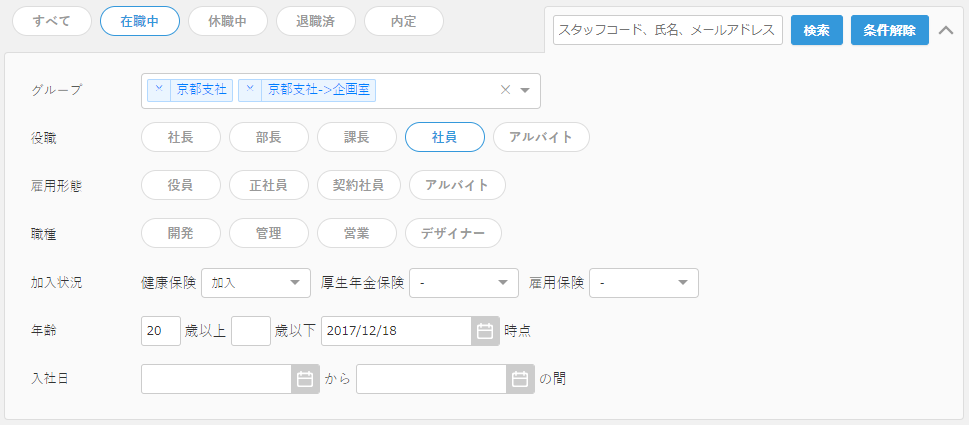Image resolution: width=969 pixels, height=425 pixels.
Task: Remove the 京都支社 group tag
Action: coord(159,90)
